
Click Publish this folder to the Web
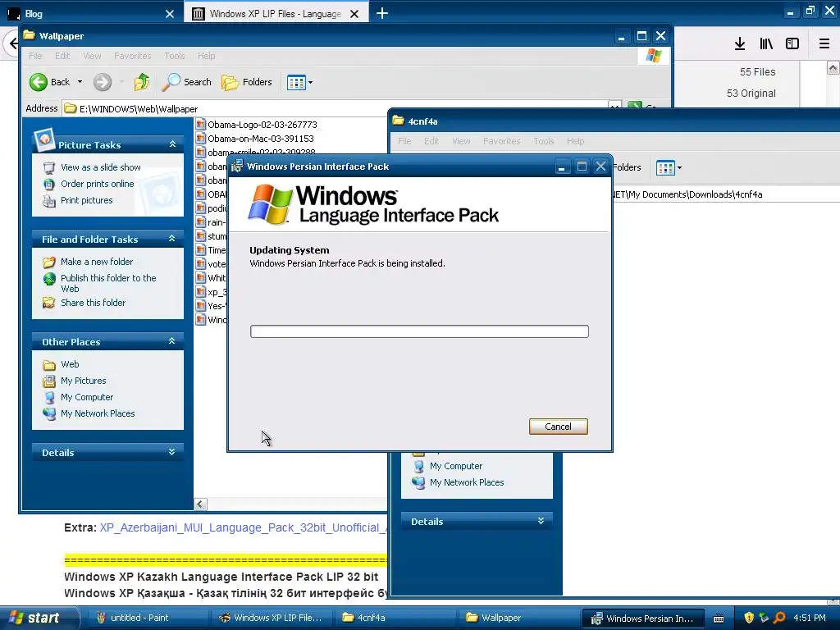pos(108,283)
